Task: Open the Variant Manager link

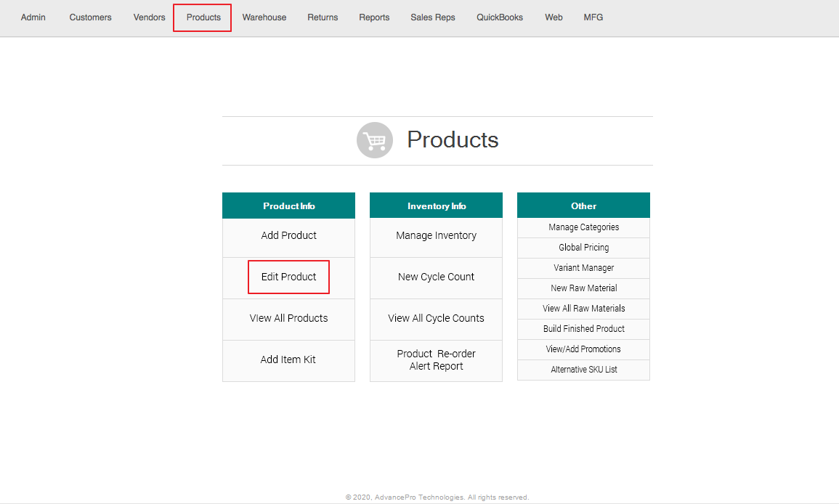Action: (x=584, y=268)
